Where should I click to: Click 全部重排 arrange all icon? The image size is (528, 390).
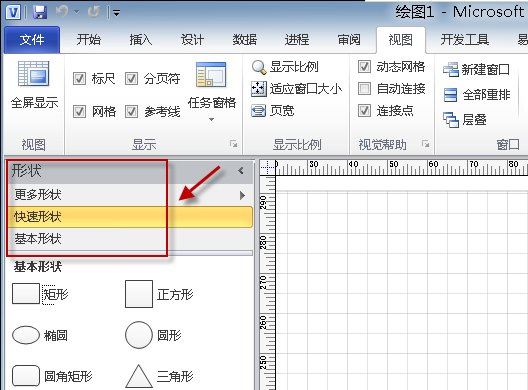(x=451, y=95)
